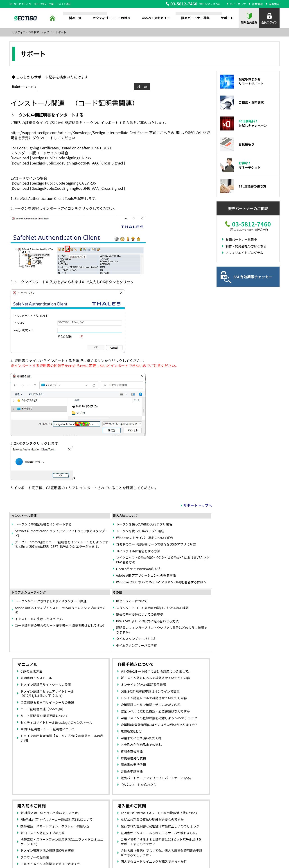Click 販売パートナー募集中 sidebar link
This screenshot has width=289, height=868.
click(241, 240)
